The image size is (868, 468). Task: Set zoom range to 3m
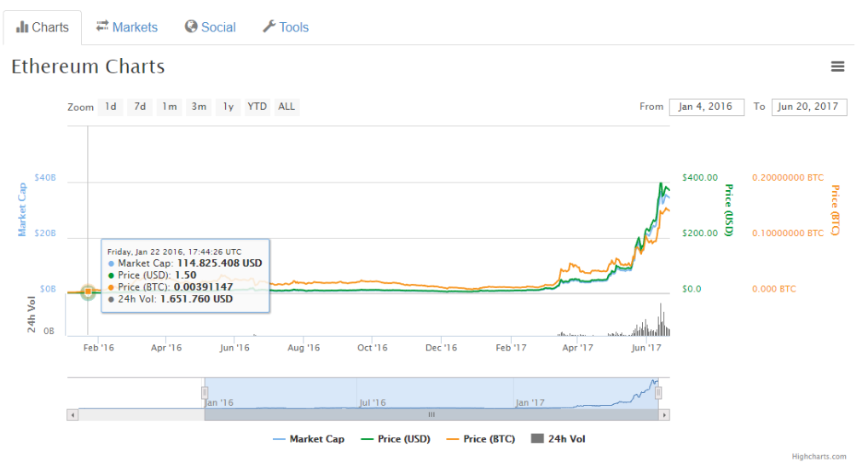199,107
